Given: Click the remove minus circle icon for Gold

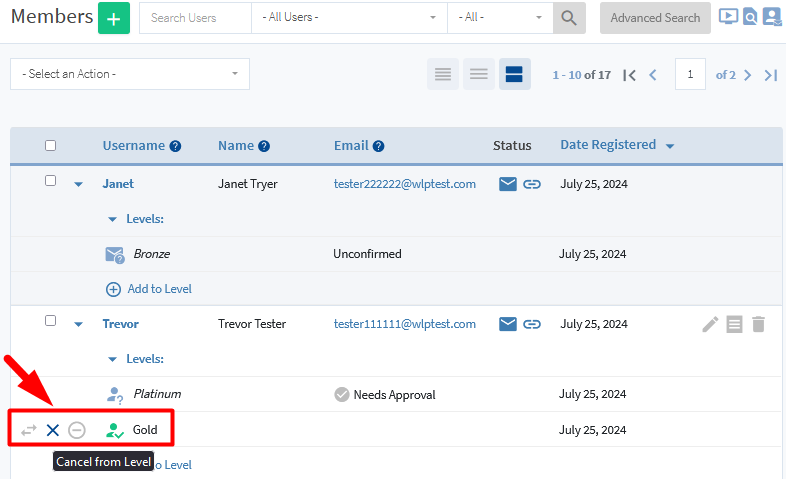Looking at the screenshot, I should (77, 430).
